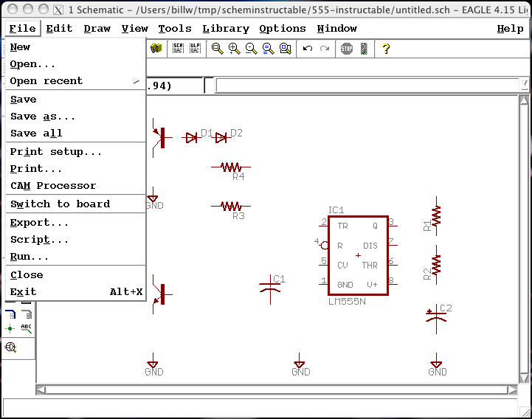This screenshot has height=419, width=532.
Task: Click the D2 diode symbol
Action: coord(221,138)
